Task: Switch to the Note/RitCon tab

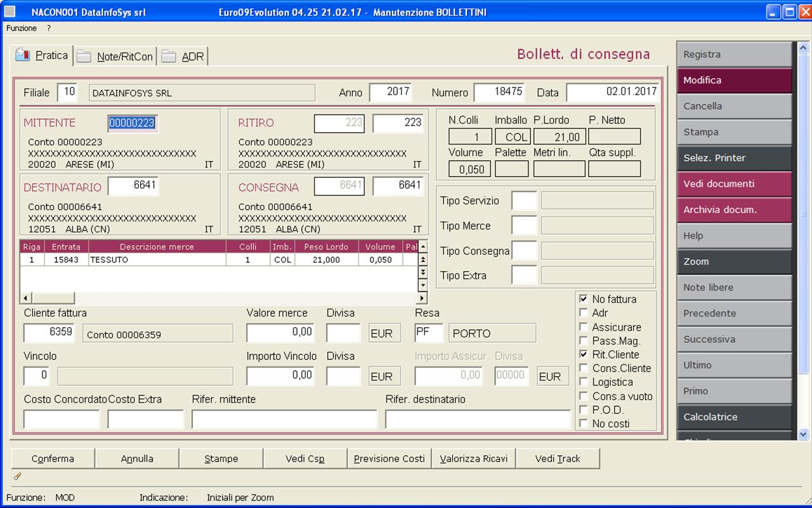Action: [115, 57]
